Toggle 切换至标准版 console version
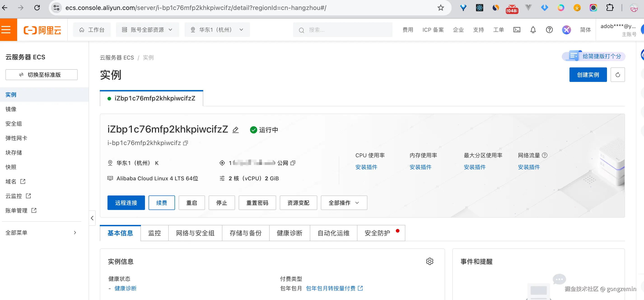Viewport: 644px width, 300px height. pos(42,75)
